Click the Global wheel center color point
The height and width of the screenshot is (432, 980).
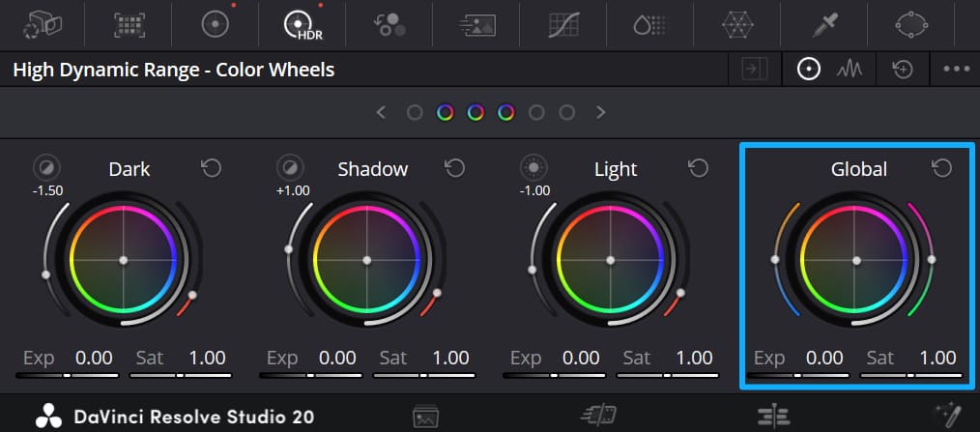pos(857,259)
